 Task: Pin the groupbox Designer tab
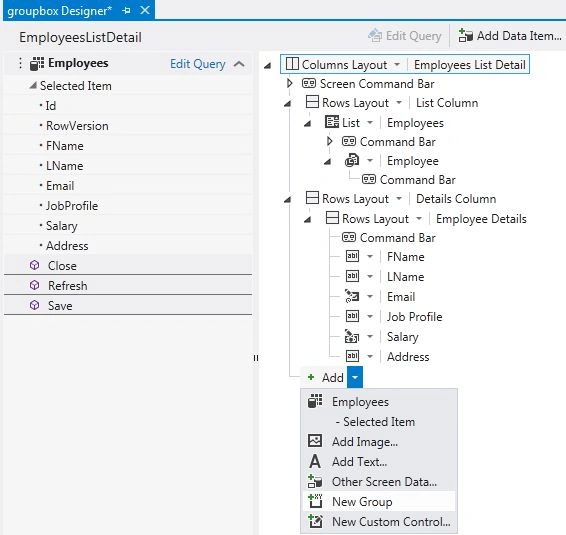pos(126,10)
